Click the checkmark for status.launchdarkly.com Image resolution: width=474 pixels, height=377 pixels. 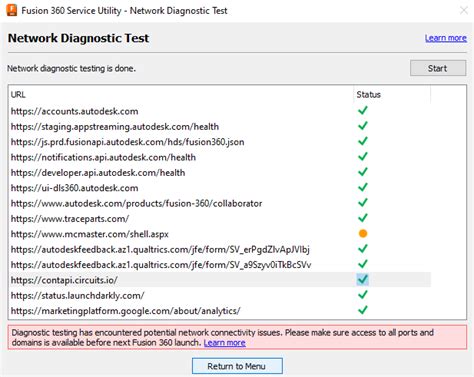[x=363, y=295]
